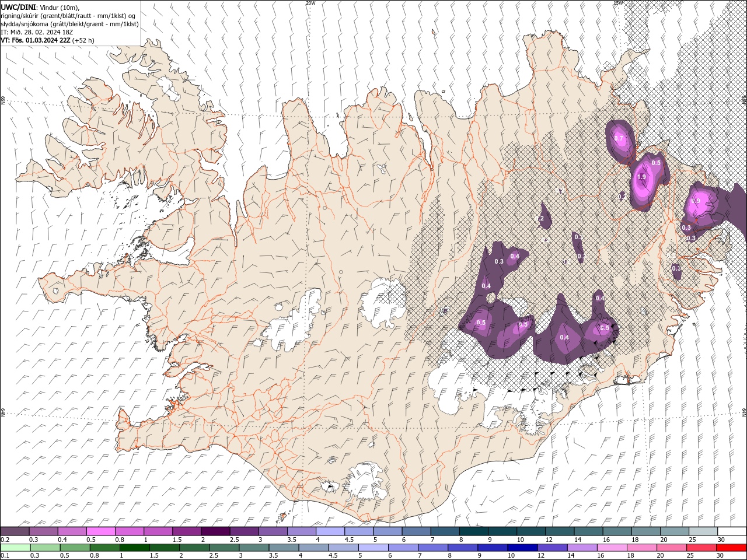Click the dark blue rain legend swatch at 10

pos(522,548)
